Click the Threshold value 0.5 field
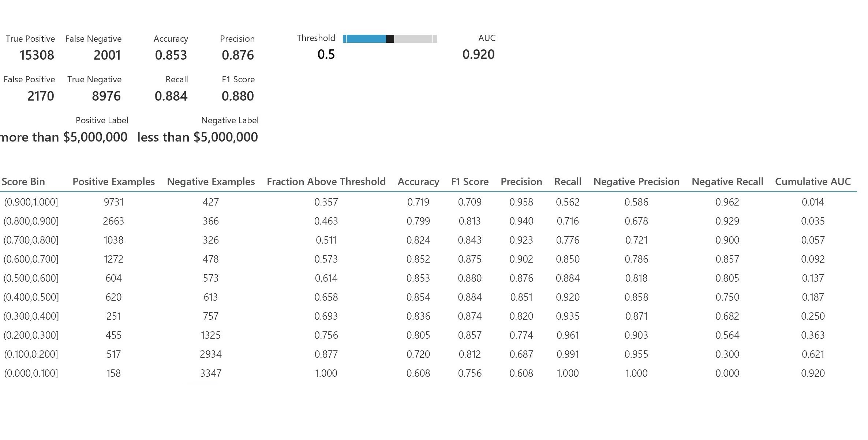Viewport: 868px width, 440px height. click(326, 54)
